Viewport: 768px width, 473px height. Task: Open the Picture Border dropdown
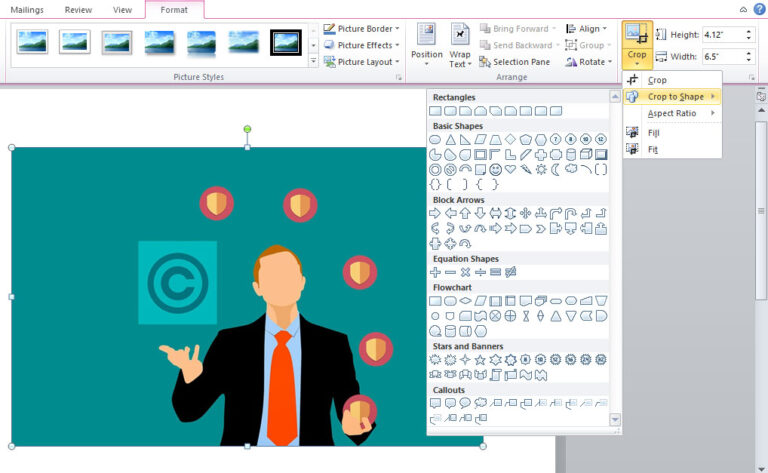pyautogui.click(x=361, y=28)
